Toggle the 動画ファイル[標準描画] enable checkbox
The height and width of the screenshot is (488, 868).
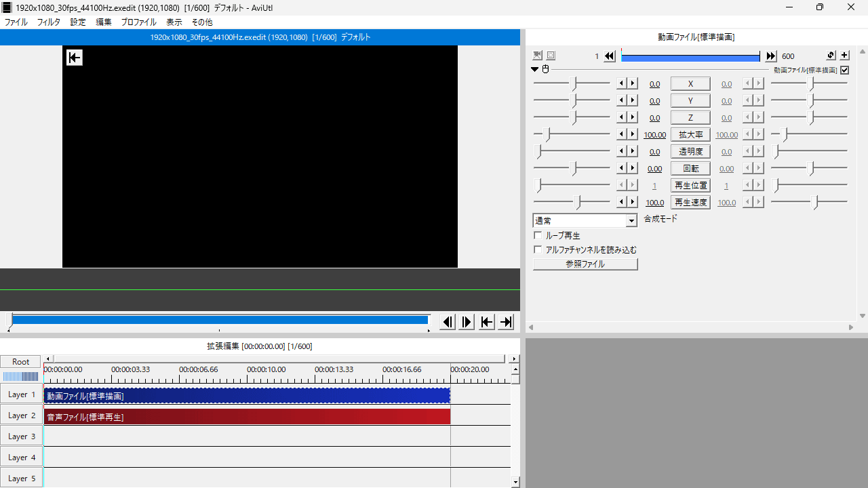(844, 70)
